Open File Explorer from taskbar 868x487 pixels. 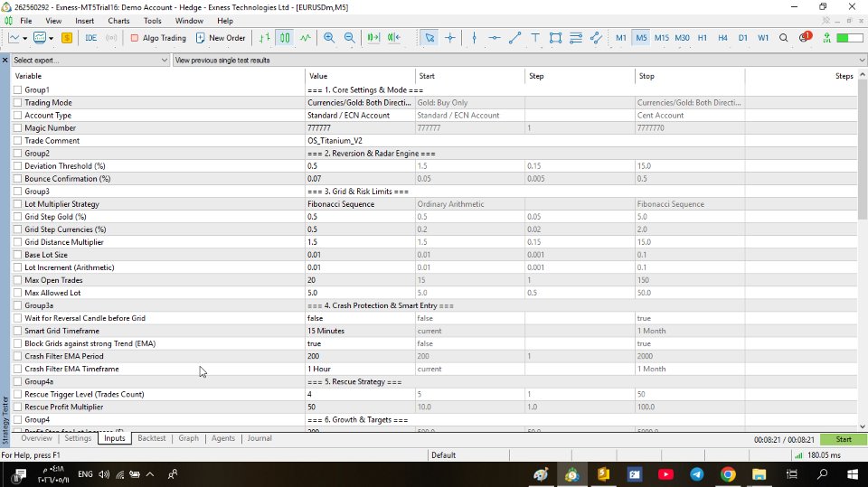(759, 474)
